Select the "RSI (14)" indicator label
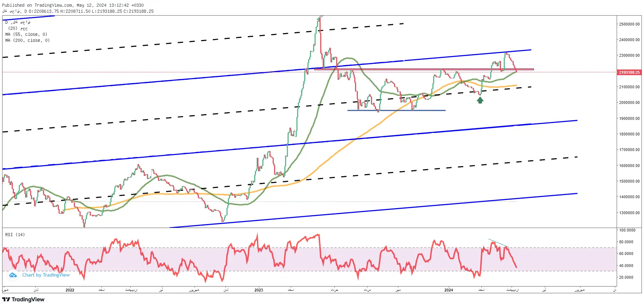644x306 pixels. click(x=15, y=235)
